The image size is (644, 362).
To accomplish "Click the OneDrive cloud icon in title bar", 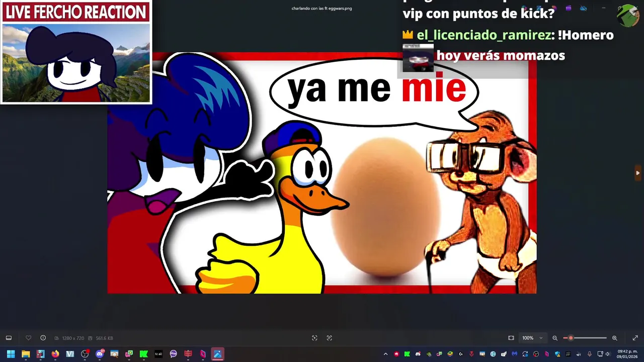I will click(583, 8).
